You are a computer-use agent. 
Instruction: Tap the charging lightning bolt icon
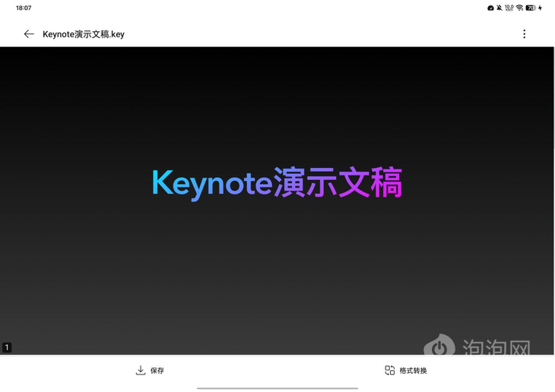click(x=541, y=8)
